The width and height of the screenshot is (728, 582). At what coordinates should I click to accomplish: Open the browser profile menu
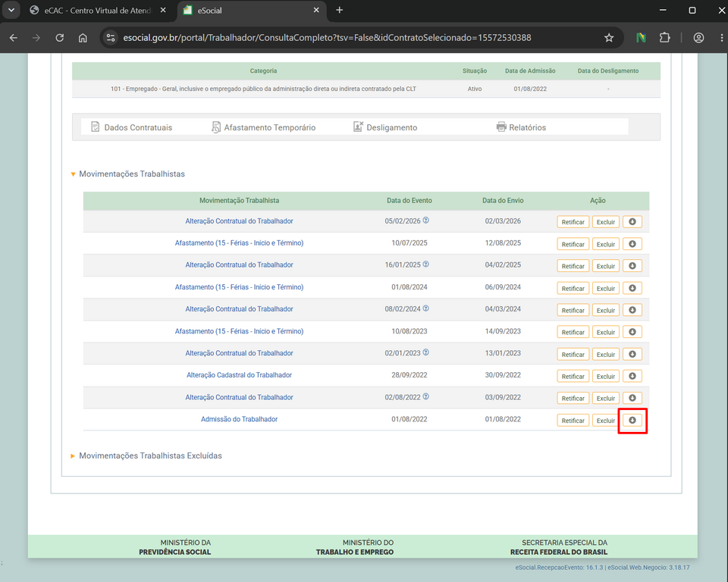(x=698, y=38)
